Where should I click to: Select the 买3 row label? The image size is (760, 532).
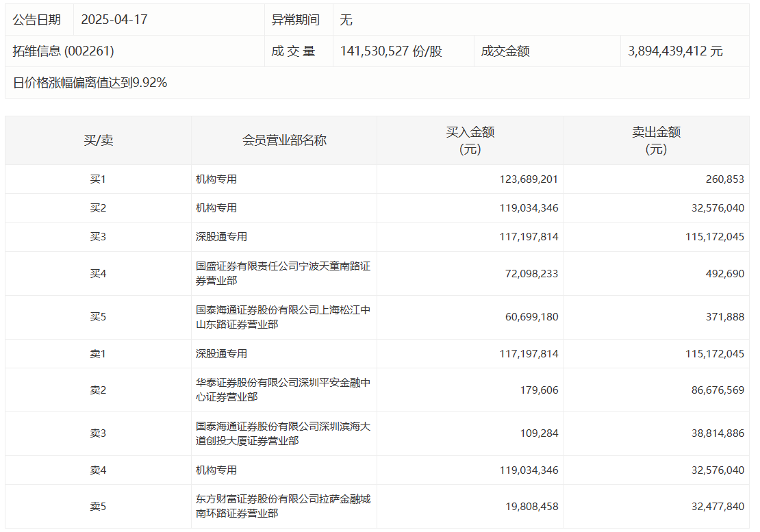click(98, 236)
